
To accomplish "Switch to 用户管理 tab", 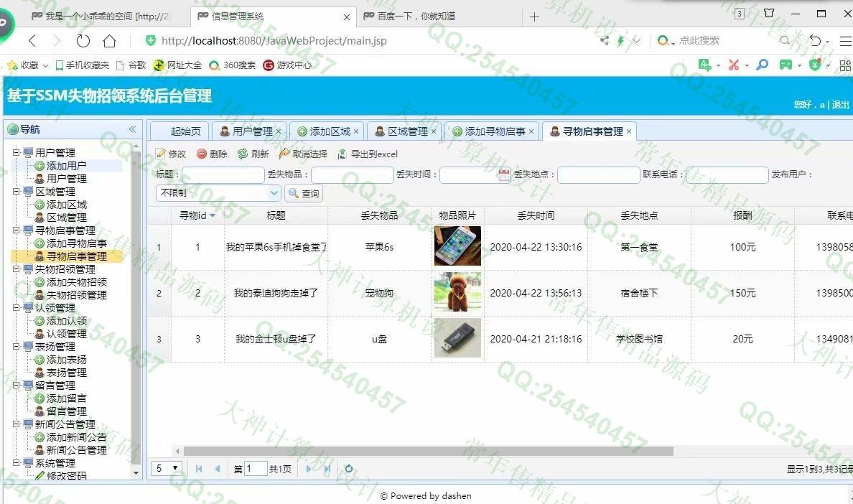I will [248, 131].
